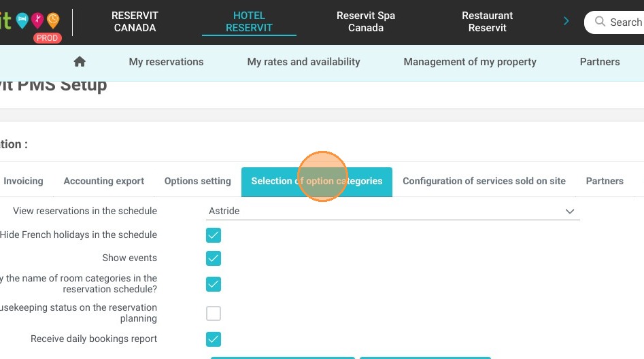The height and width of the screenshot is (359, 644).
Task: Expand dropdown using the chevron arrow
Action: 570,211
